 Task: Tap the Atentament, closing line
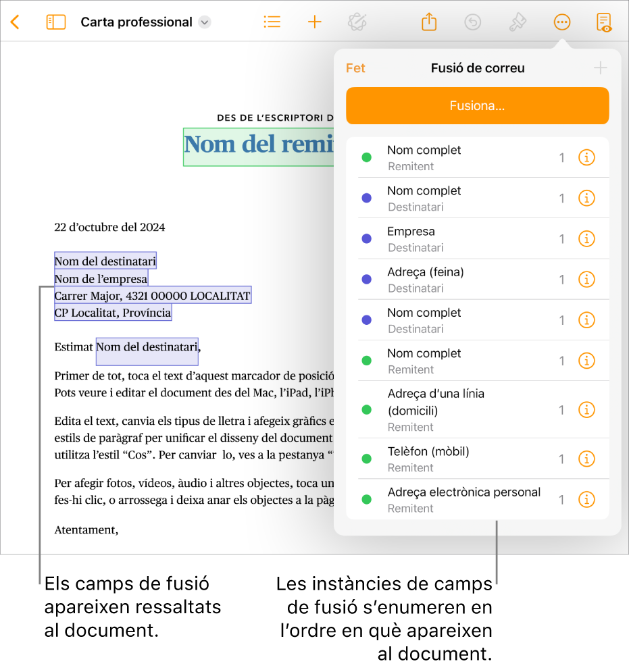coord(86,530)
